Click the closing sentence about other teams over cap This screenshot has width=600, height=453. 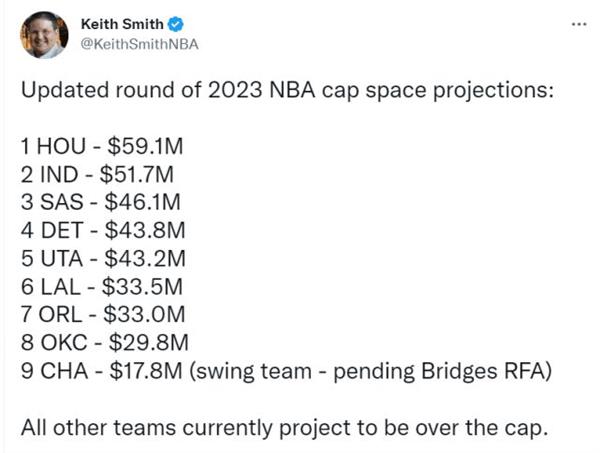click(x=285, y=428)
